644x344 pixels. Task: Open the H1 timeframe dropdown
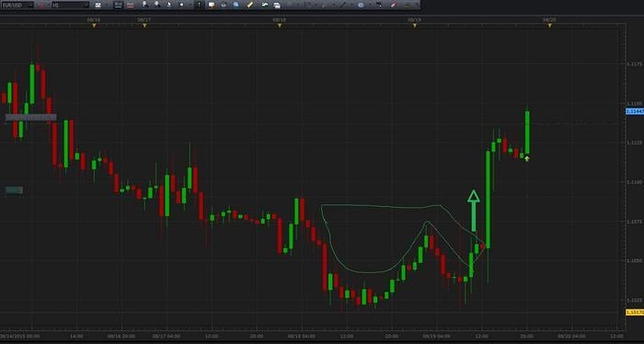tap(70, 5)
